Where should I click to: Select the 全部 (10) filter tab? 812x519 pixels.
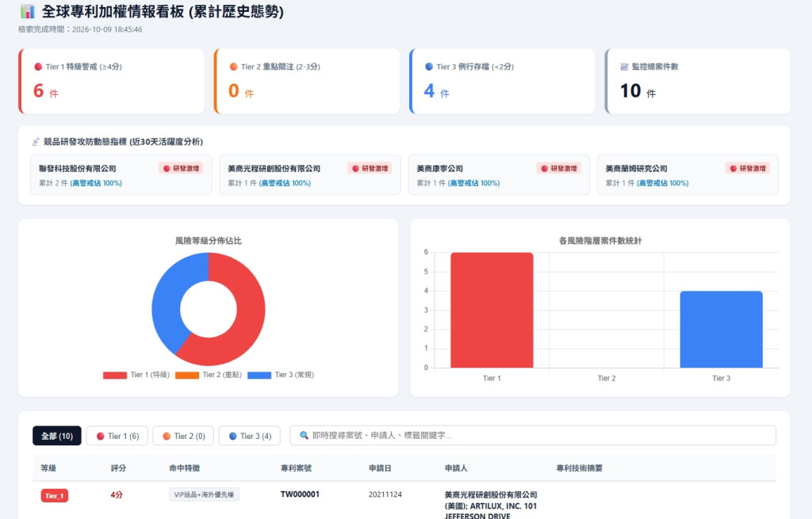(x=57, y=436)
